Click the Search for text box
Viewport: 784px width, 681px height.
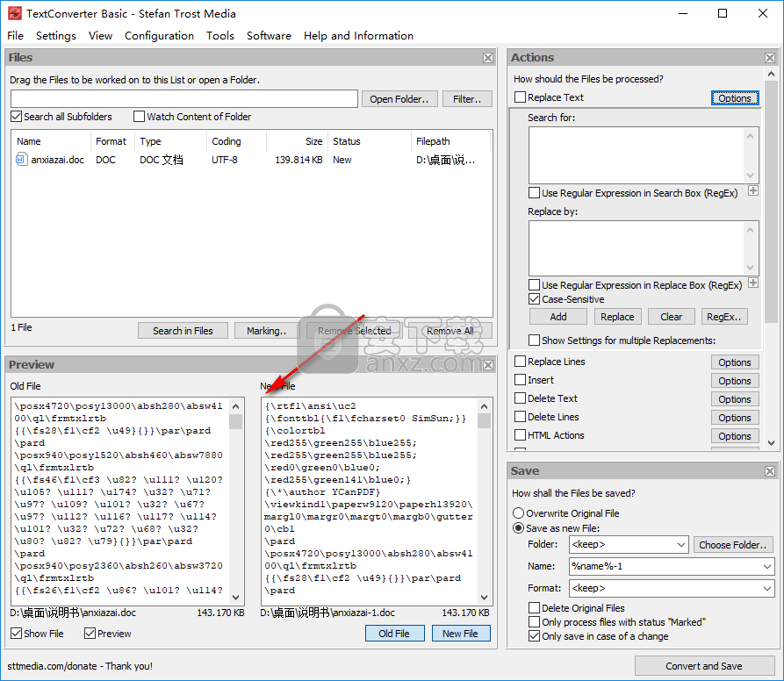pos(644,155)
